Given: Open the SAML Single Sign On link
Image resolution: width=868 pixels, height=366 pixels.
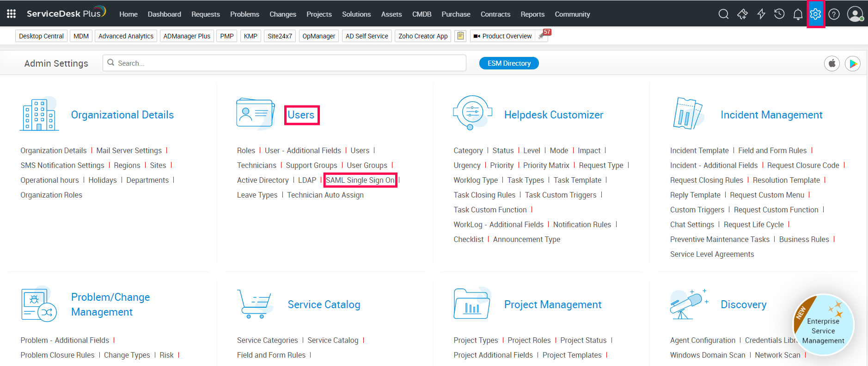Looking at the screenshot, I should 360,180.
